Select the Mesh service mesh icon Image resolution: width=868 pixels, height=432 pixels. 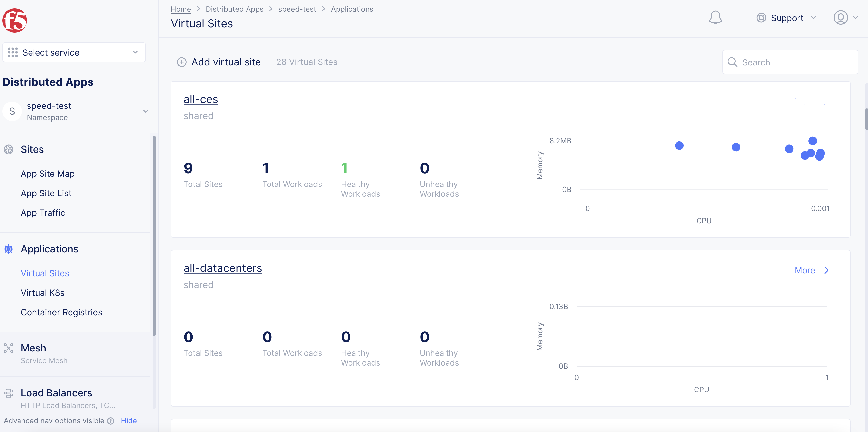pyautogui.click(x=9, y=348)
